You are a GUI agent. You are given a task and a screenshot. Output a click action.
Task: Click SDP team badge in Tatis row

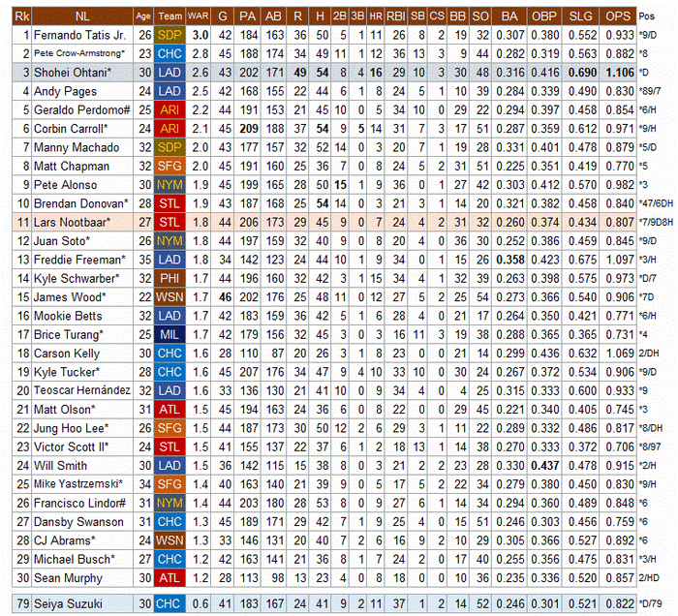(169, 35)
